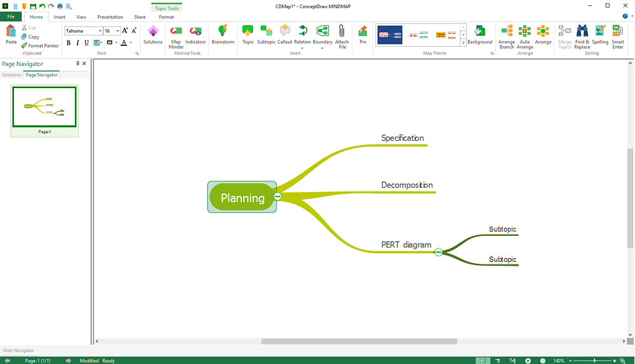Select the Auto Arrange tool
Image resolution: width=635 pixels, height=364 pixels.
[x=525, y=35]
